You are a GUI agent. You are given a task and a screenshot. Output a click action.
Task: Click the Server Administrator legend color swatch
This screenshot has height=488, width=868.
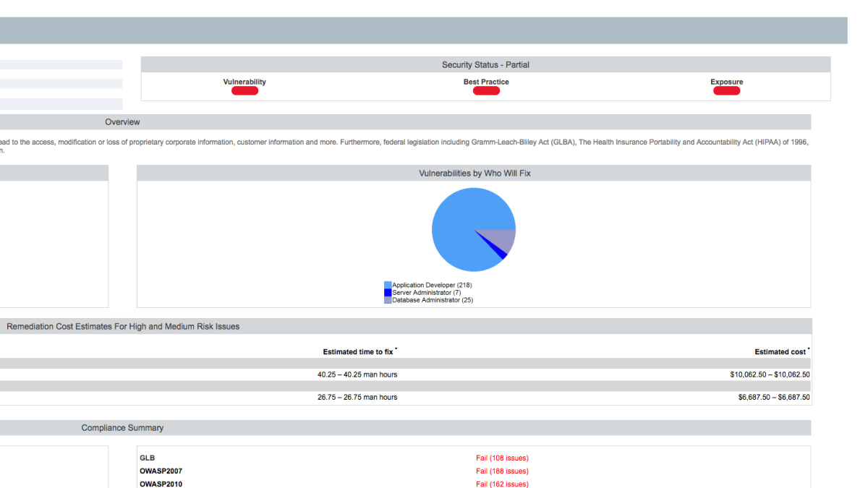(388, 293)
